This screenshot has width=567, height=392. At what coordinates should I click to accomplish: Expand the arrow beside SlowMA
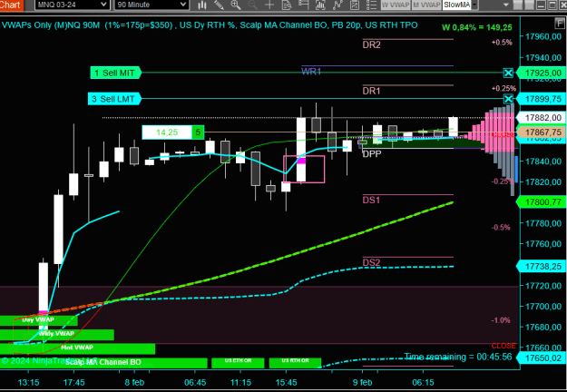click(474, 5)
